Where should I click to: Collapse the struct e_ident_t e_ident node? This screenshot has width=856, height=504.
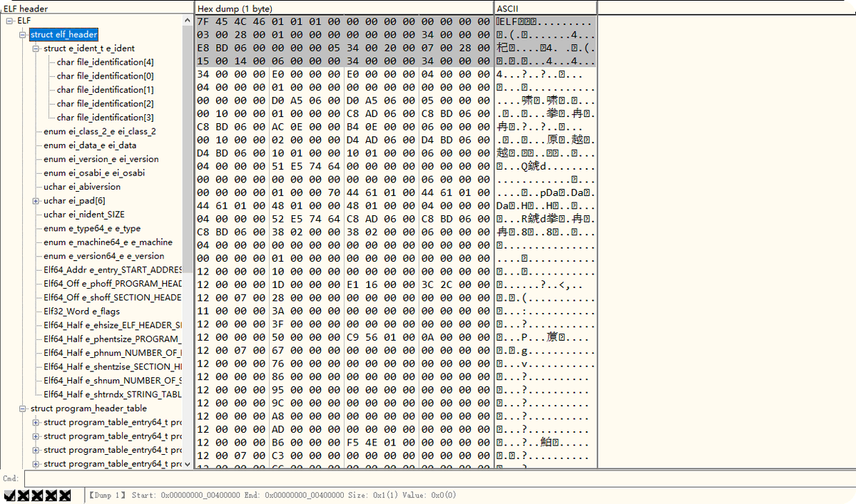coord(36,48)
